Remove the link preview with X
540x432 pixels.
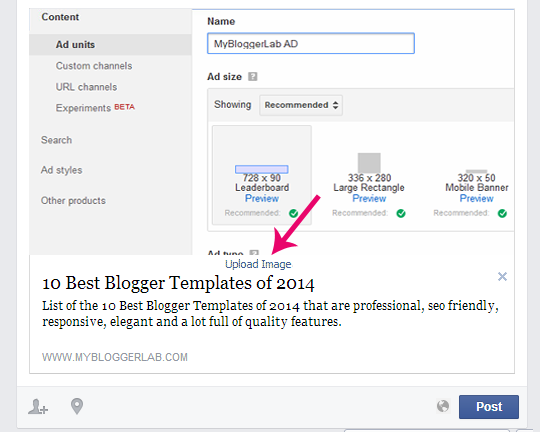point(502,276)
